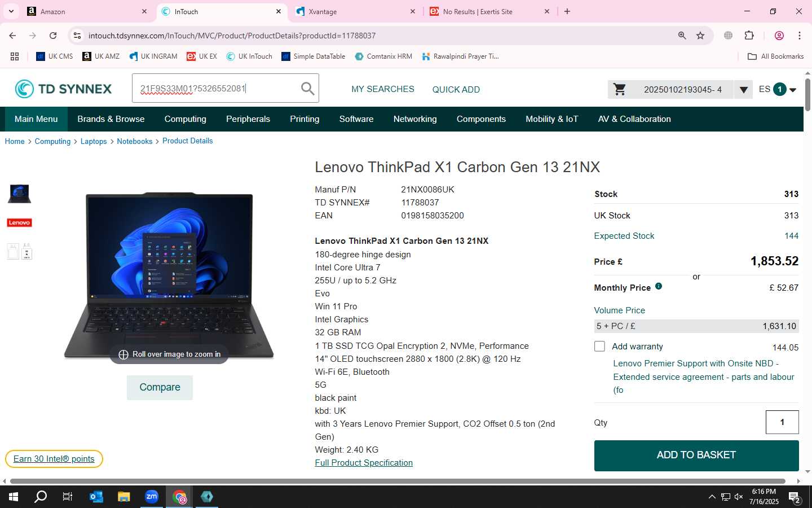Open the Networking menu
The image size is (812, 508).
415,119
